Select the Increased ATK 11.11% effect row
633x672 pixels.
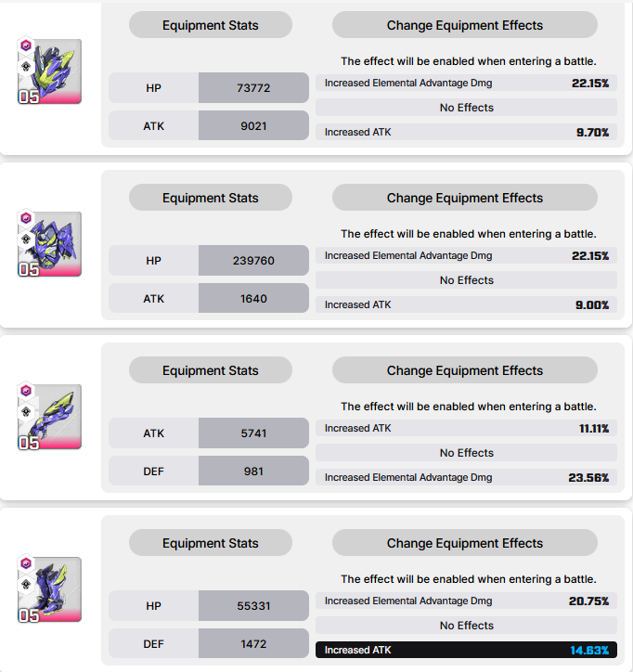(x=466, y=428)
